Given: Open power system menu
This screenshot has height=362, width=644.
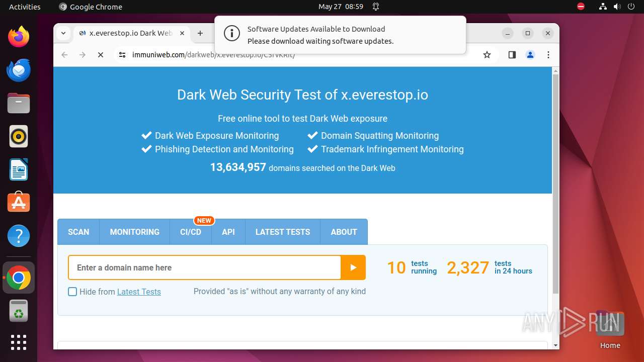Looking at the screenshot, I should [631, 7].
